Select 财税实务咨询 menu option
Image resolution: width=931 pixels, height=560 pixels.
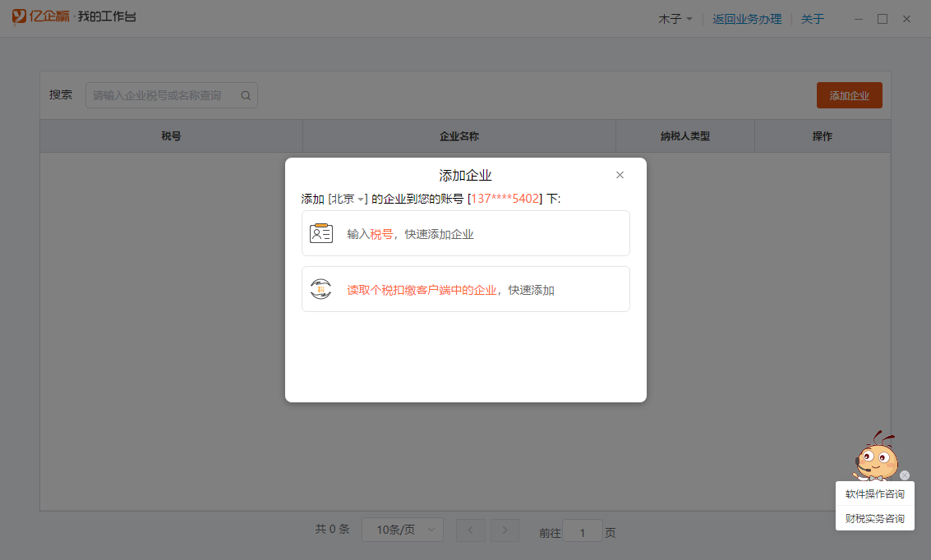pyautogui.click(x=874, y=519)
